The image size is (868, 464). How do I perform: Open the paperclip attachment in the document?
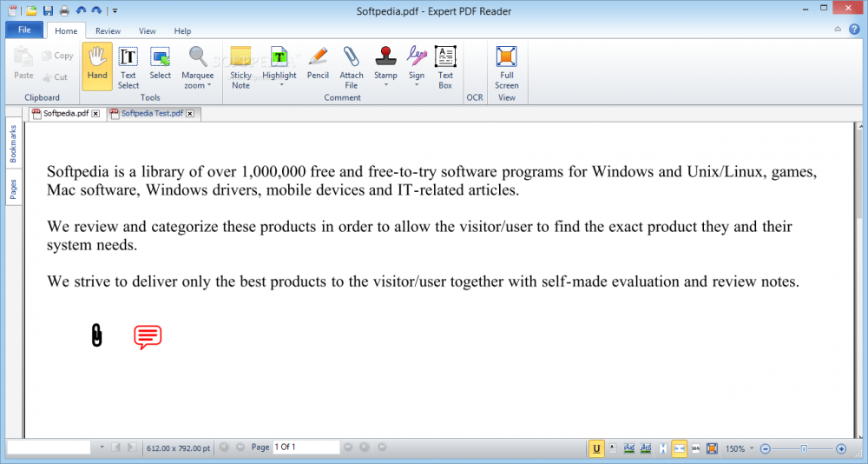pos(96,335)
